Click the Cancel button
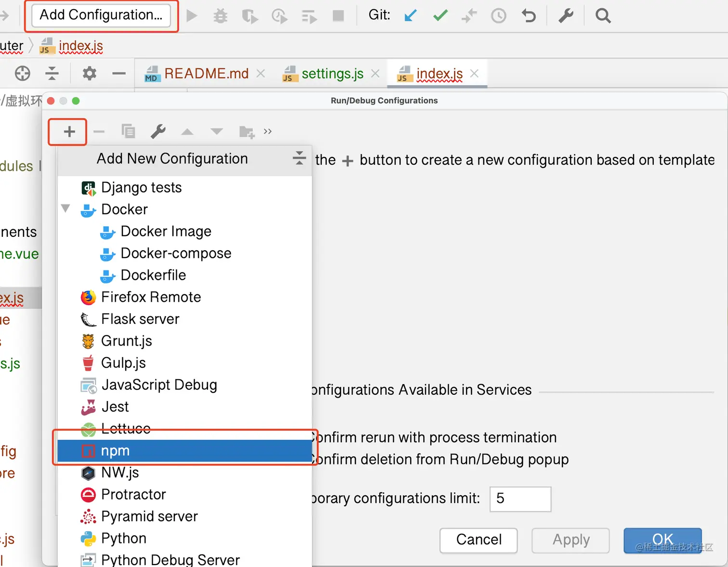Screen dimensions: 728x567 479,540
